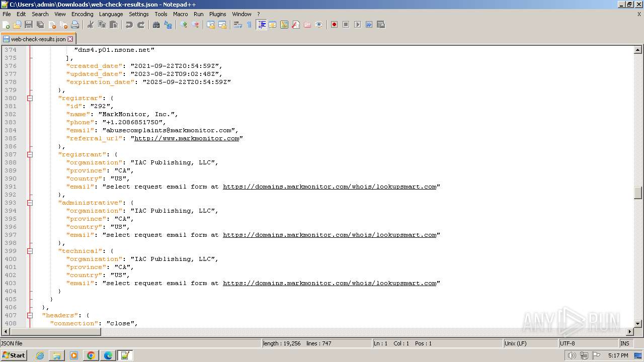Redo the action via toolbar

pyautogui.click(x=141, y=25)
